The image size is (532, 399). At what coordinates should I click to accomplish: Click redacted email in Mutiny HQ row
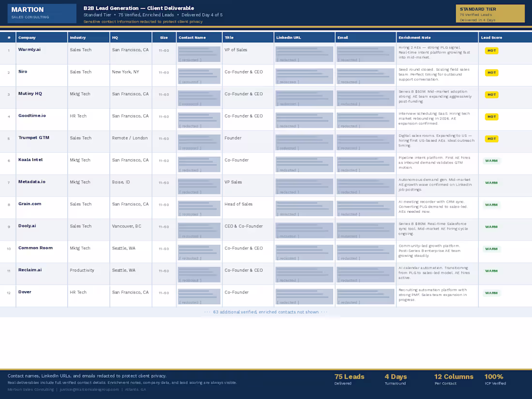(366, 98)
